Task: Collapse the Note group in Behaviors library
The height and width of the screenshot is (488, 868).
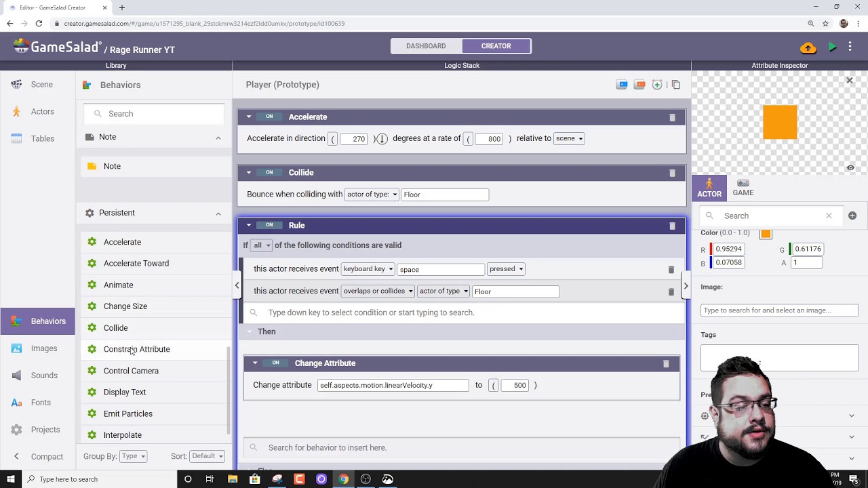Action: pos(218,138)
